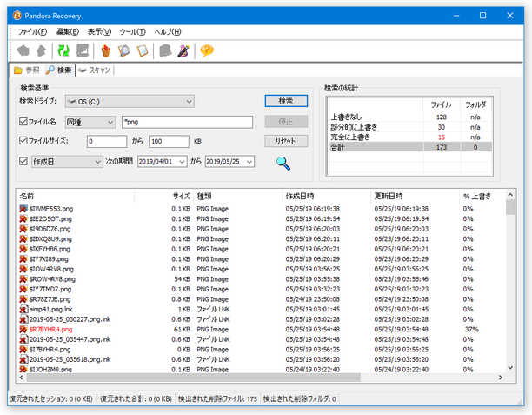
Task: Select the $ROW4RV8.png file row
Action: (x=261, y=278)
